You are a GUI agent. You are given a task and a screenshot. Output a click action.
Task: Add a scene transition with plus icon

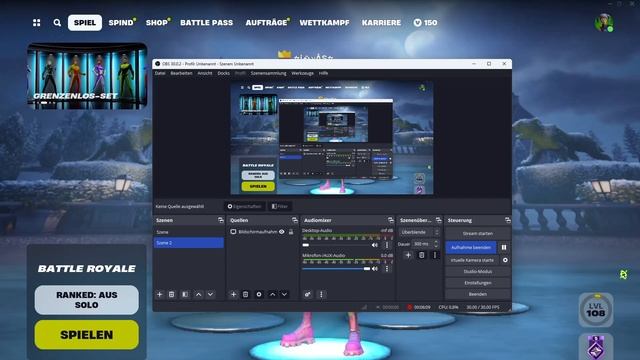408,255
